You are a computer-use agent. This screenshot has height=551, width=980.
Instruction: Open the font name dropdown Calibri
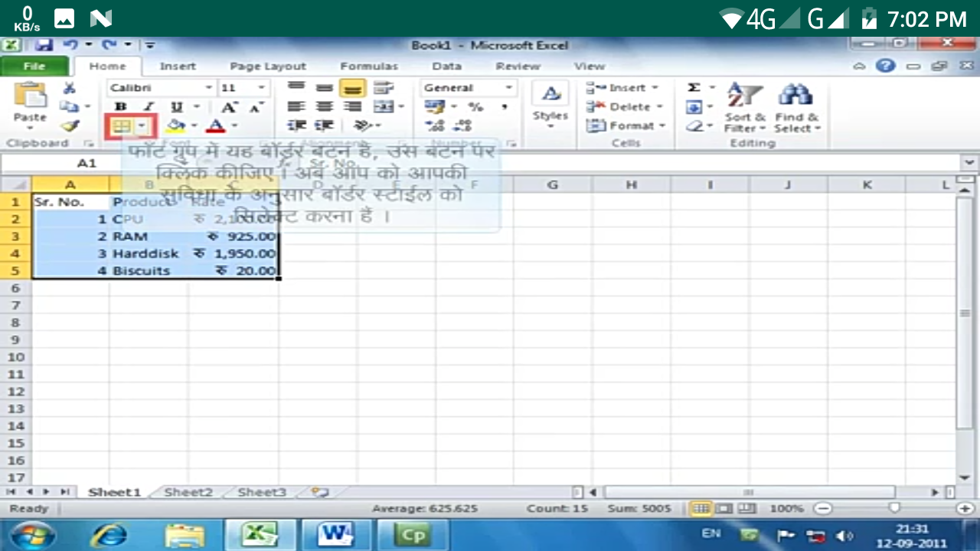click(208, 88)
